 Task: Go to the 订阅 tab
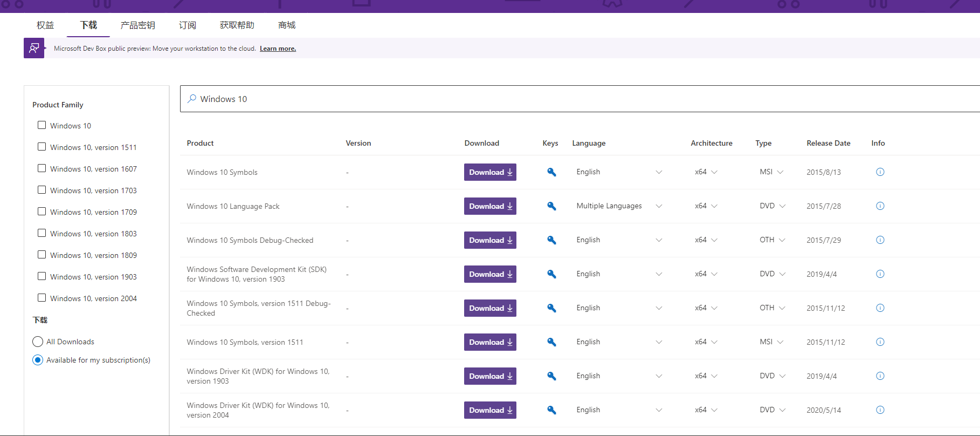pyautogui.click(x=188, y=25)
